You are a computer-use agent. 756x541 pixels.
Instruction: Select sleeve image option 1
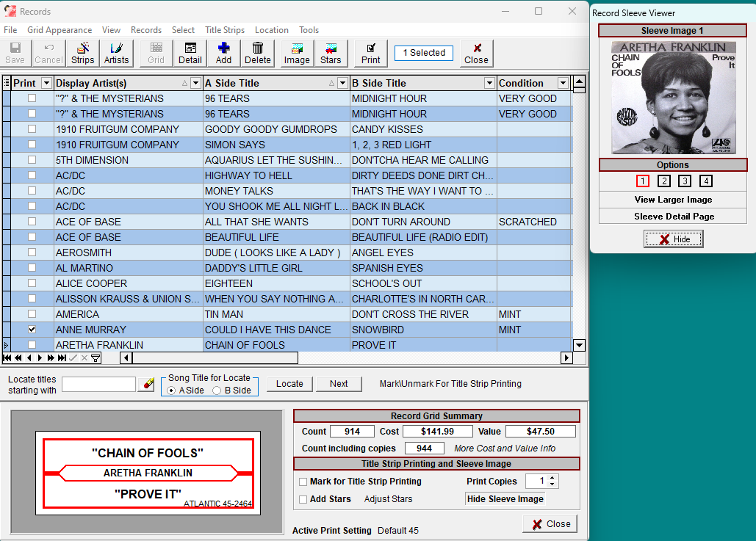[x=643, y=181]
